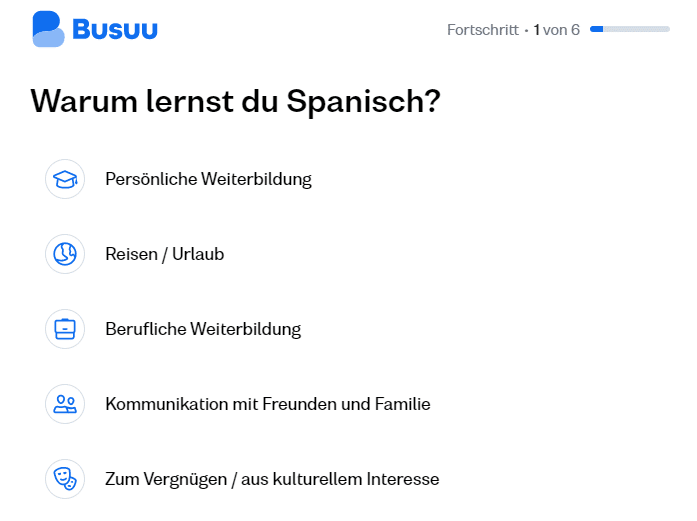Click the question mark ending the heading
The width and height of the screenshot is (697, 521).
[x=433, y=102]
